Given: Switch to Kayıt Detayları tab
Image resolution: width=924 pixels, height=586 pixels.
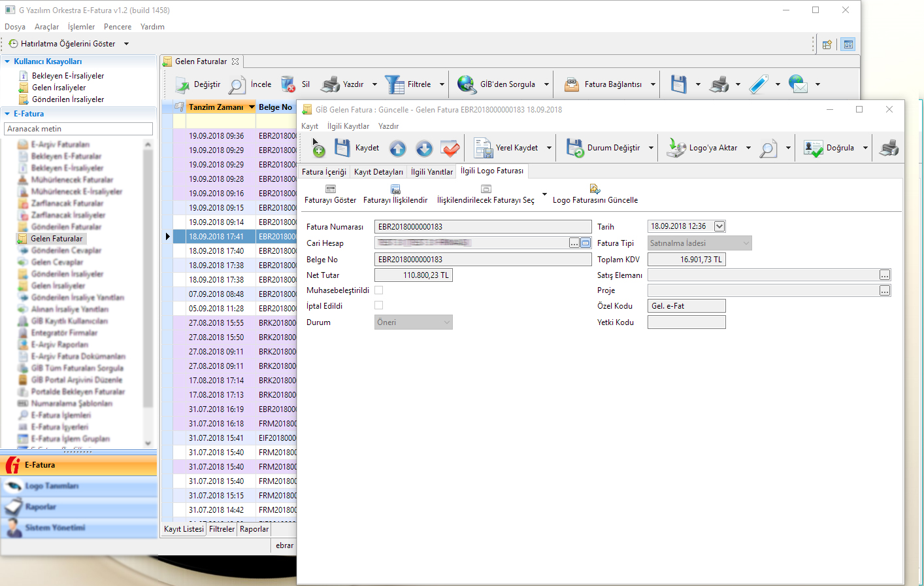Looking at the screenshot, I should (x=378, y=172).
